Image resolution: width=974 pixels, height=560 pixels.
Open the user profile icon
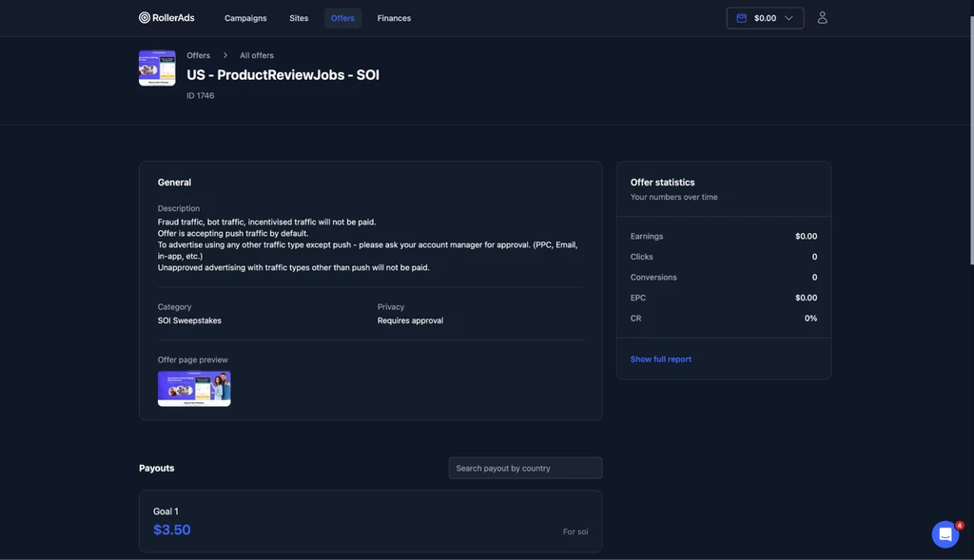822,18
